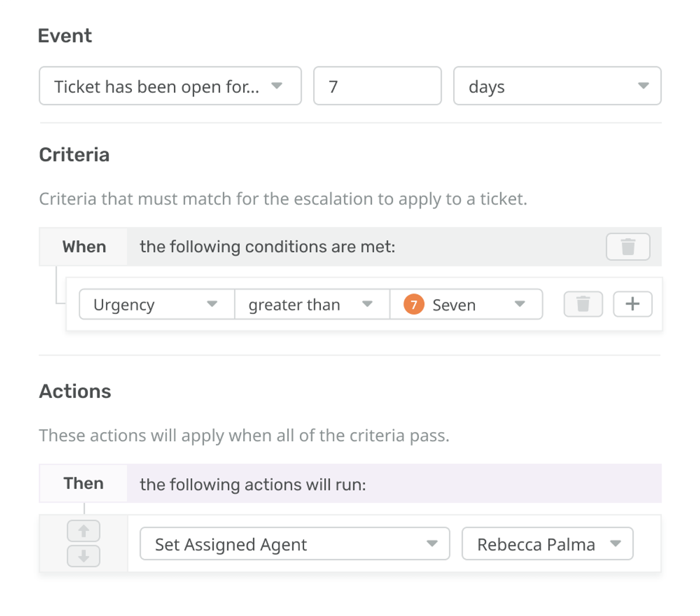Focus the event duration number field
700x616 pixels.
(x=377, y=86)
